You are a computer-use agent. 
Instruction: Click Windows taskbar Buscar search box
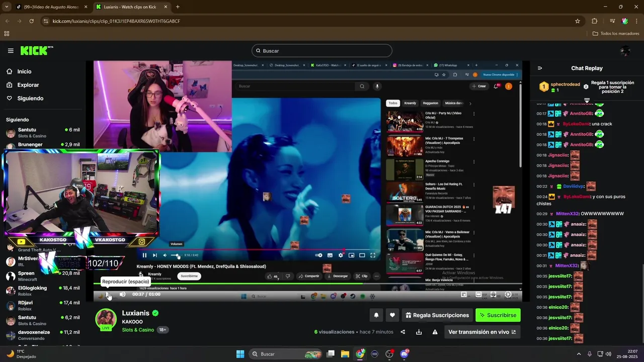(x=286, y=354)
